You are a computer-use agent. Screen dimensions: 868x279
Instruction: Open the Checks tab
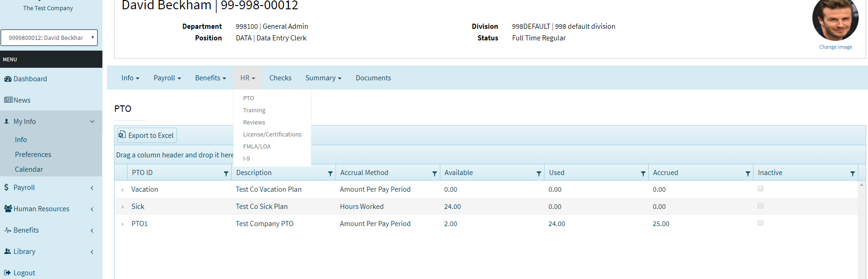280,78
